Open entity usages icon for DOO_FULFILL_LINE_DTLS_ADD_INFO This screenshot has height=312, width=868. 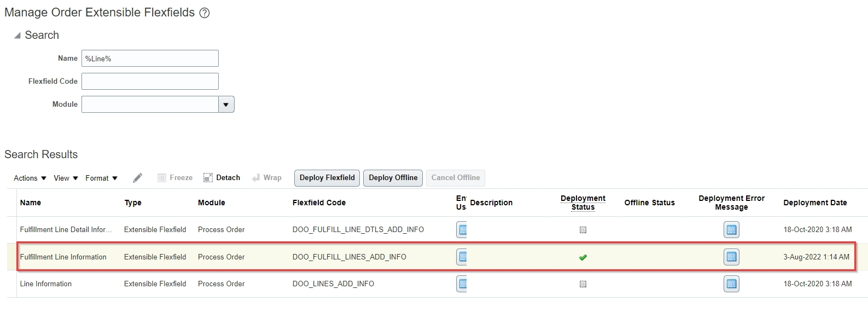pos(462,230)
